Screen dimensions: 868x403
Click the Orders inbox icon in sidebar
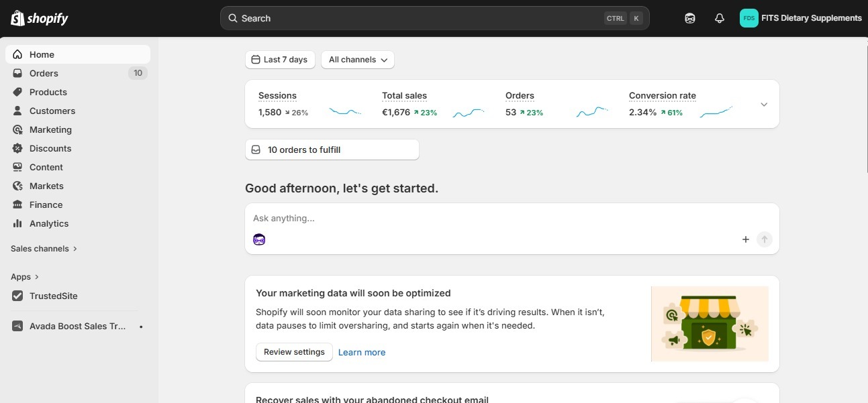[x=17, y=73]
